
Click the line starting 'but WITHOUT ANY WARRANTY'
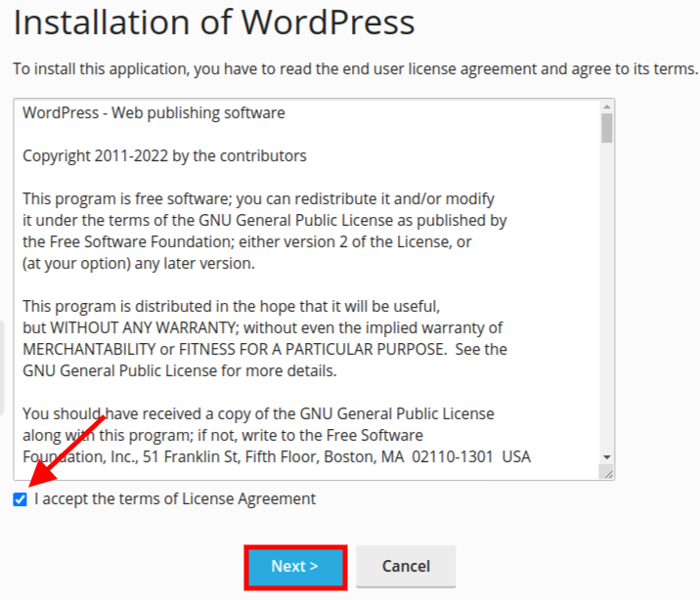click(263, 328)
